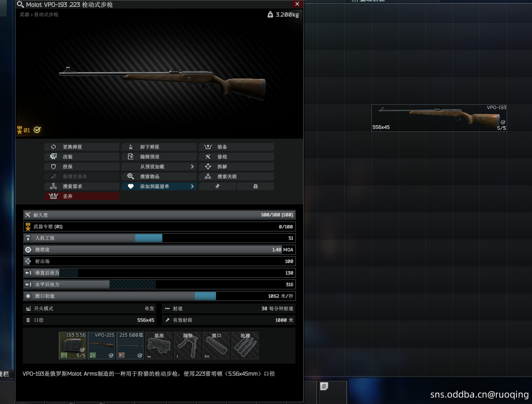Click the 垂直后坐力 130 row
532x404 pixels.
(159, 273)
